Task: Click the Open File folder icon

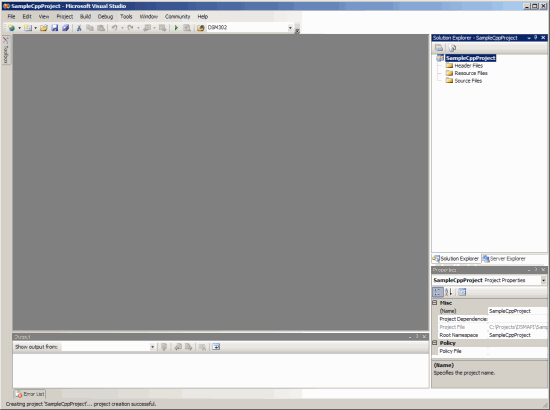Action: tap(43, 28)
